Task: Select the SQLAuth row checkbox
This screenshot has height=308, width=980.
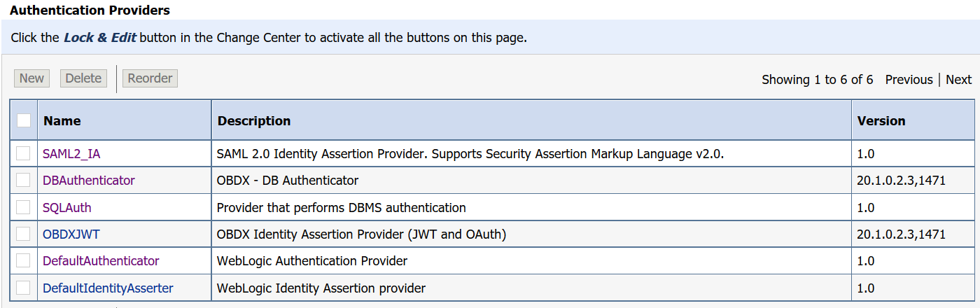Action: [24, 207]
